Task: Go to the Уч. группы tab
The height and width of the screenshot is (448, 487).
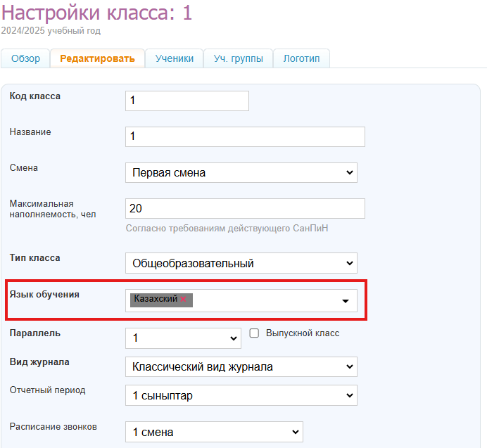Action: (x=238, y=59)
